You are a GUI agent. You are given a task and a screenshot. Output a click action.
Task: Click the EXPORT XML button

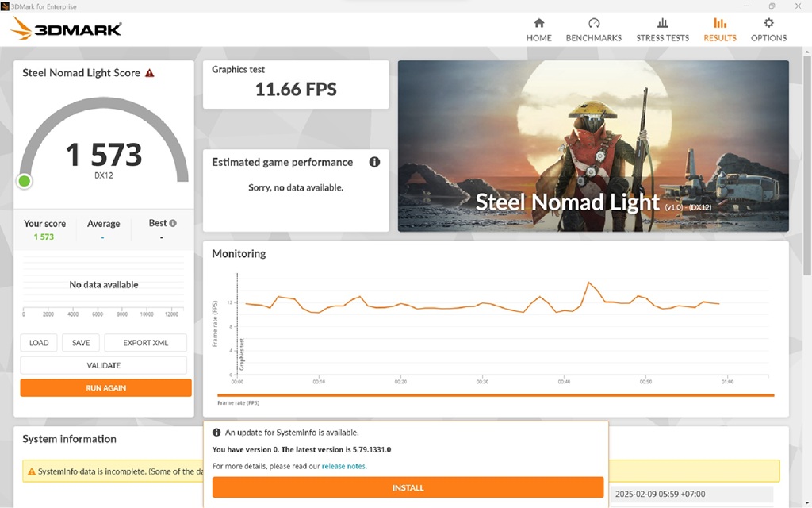(146, 343)
